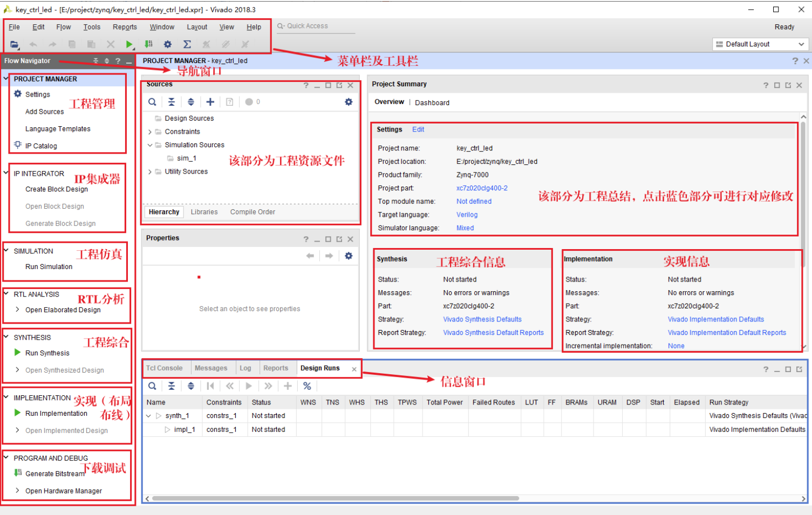Click Run Implementation in Flow Navigator
This screenshot has width=812, height=515.
point(56,414)
